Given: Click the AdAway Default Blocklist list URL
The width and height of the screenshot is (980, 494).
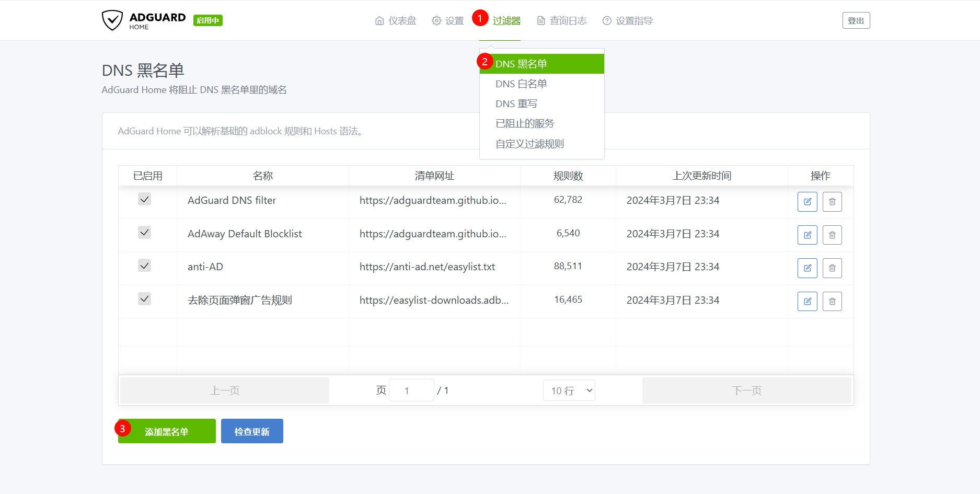Looking at the screenshot, I should point(433,234).
